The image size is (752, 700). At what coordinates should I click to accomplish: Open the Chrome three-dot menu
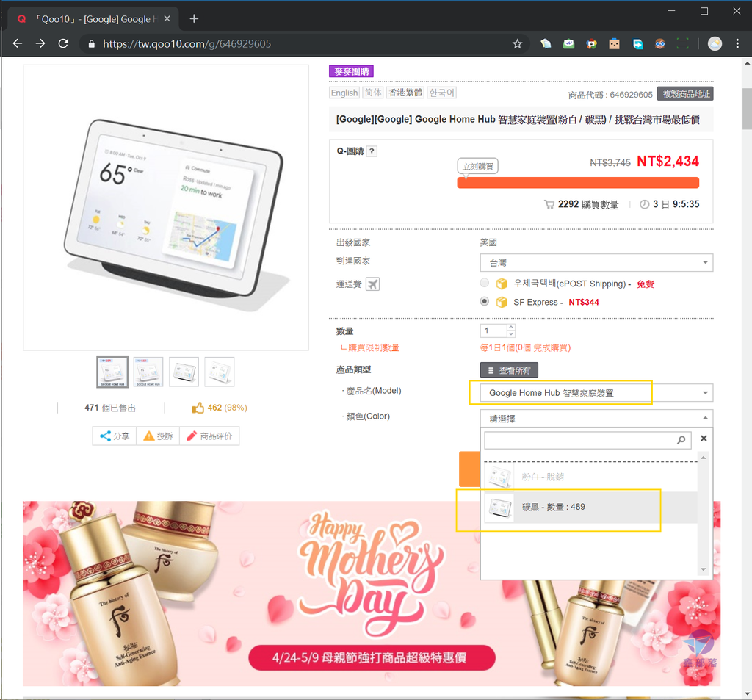[x=737, y=43]
